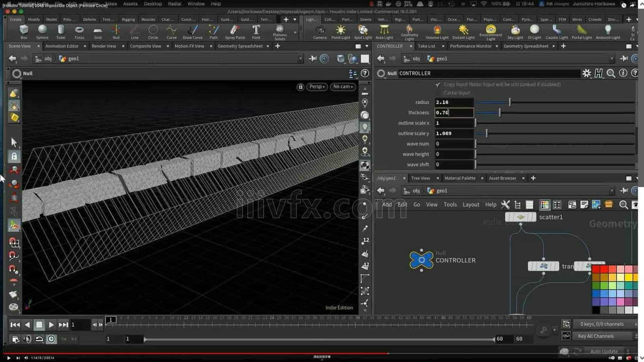Select the Tube shelf tool
The height and width of the screenshot is (362, 644).
click(x=61, y=32)
